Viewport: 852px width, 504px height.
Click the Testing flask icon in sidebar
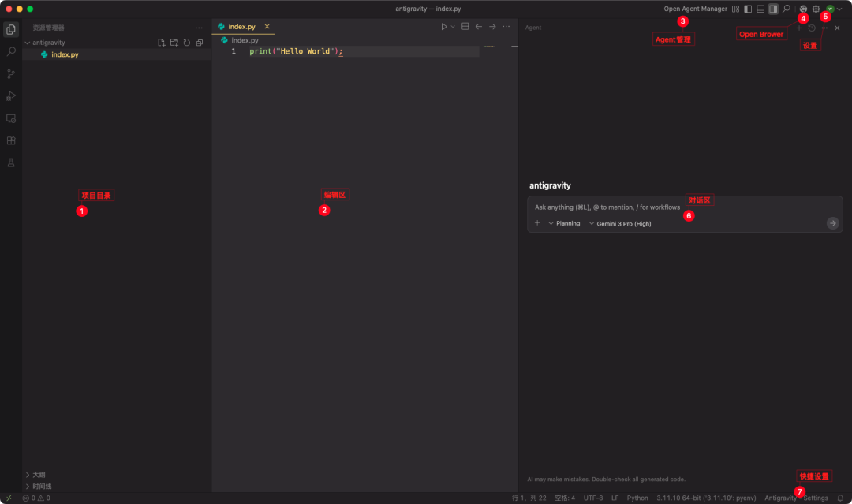click(11, 162)
